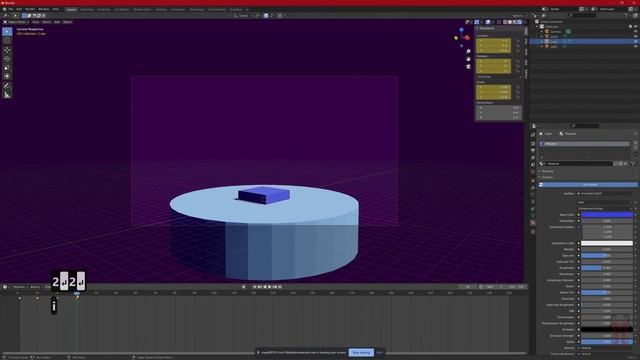The width and height of the screenshot is (640, 360).
Task: Click the viewport zoom magnifier icon
Action: 468,51
